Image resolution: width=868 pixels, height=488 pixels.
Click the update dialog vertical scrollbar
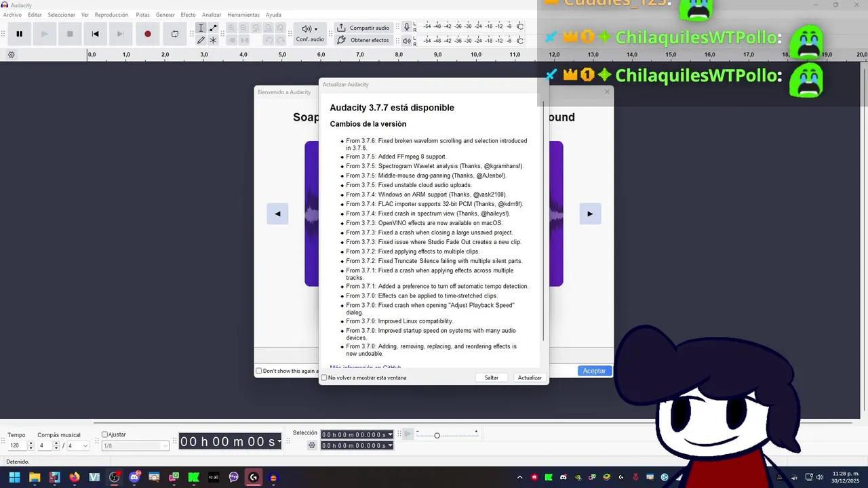pyautogui.click(x=543, y=222)
